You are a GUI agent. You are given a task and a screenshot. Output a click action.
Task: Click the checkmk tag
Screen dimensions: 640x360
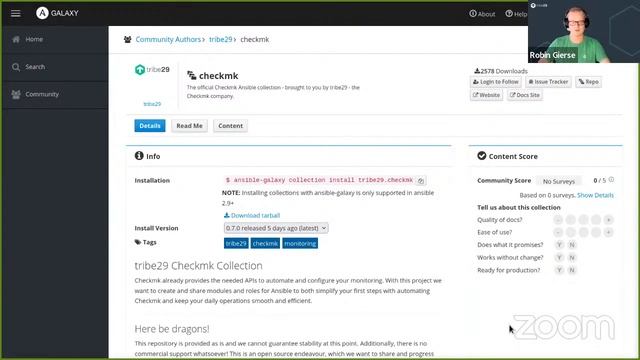tap(265, 243)
